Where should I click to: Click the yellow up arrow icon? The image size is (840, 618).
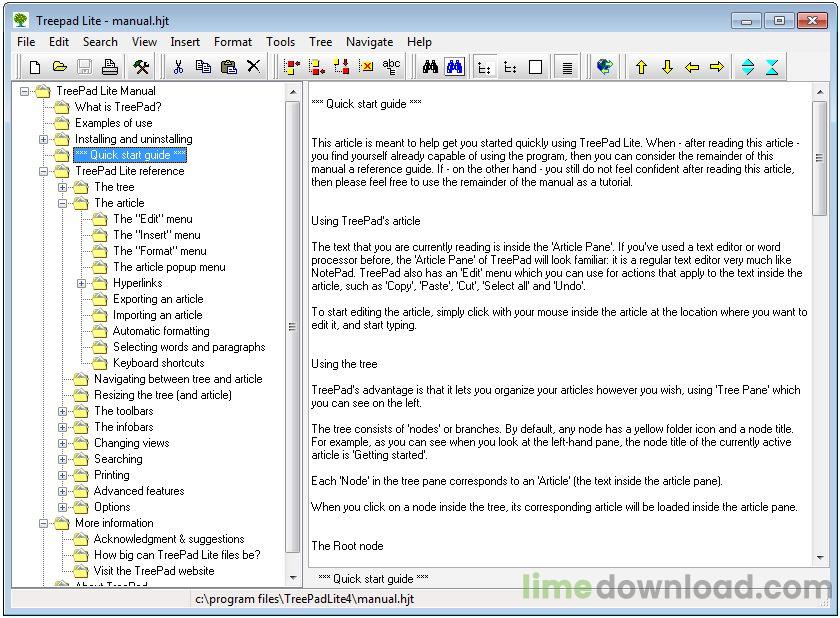tap(642, 67)
